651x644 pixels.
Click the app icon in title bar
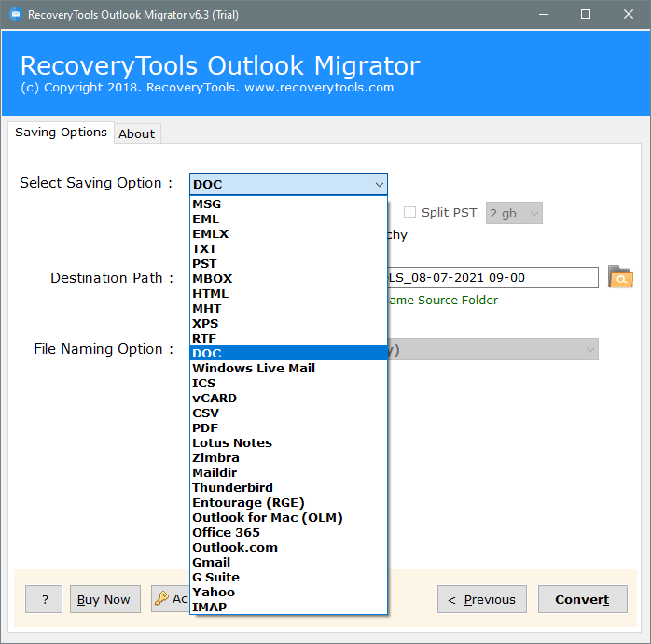15,15
